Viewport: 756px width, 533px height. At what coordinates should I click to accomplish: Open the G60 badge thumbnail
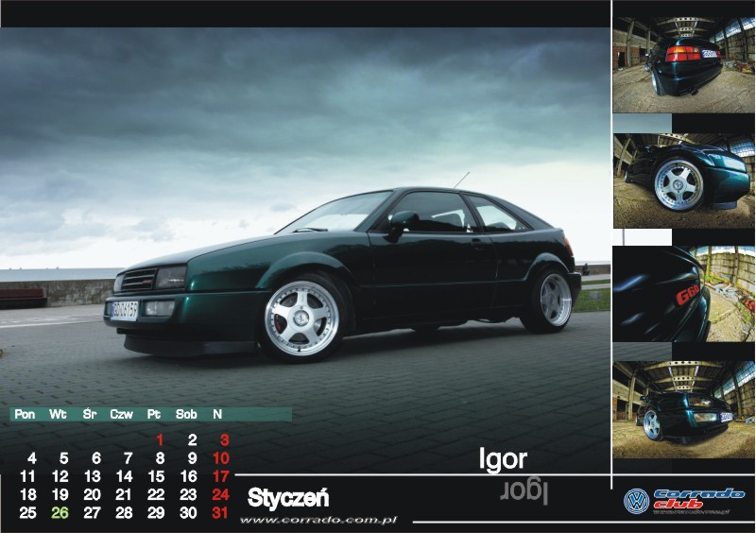tap(683, 294)
